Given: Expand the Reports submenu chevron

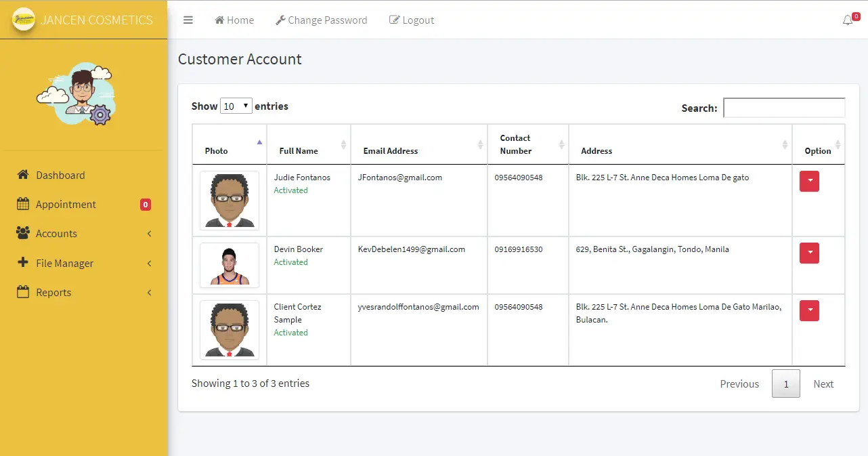Looking at the screenshot, I should [149, 293].
